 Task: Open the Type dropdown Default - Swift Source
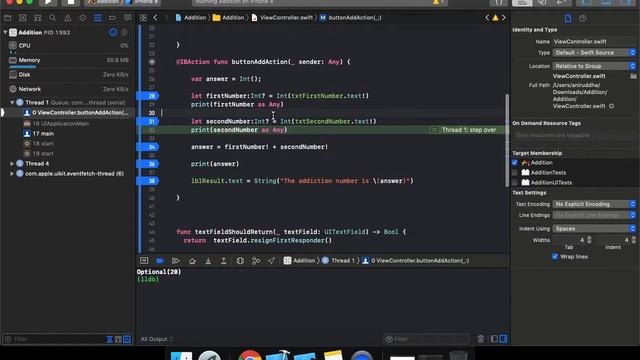[x=594, y=53]
